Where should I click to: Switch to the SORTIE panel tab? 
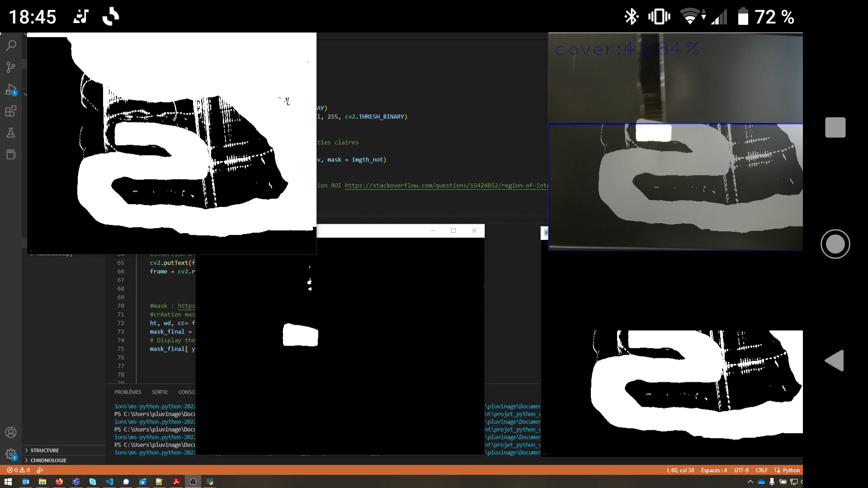pyautogui.click(x=160, y=392)
